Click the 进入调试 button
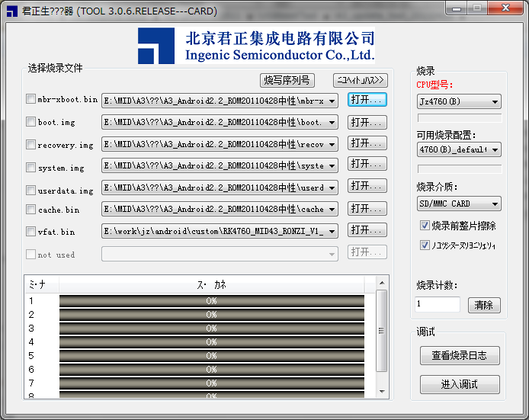This screenshot has width=529, height=420. pyautogui.click(x=460, y=384)
